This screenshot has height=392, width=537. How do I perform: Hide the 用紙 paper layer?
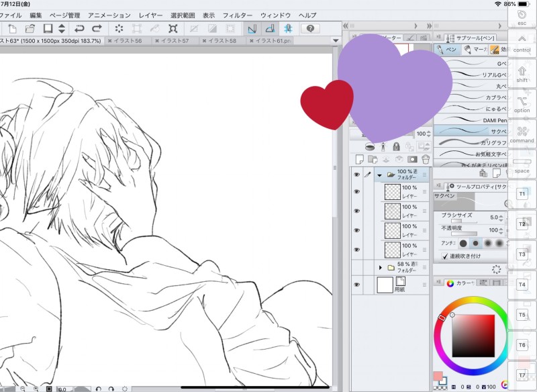coord(356,285)
